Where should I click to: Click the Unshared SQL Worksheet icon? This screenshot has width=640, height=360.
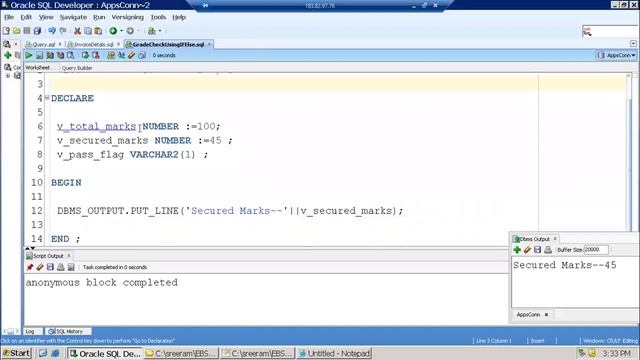[111, 55]
